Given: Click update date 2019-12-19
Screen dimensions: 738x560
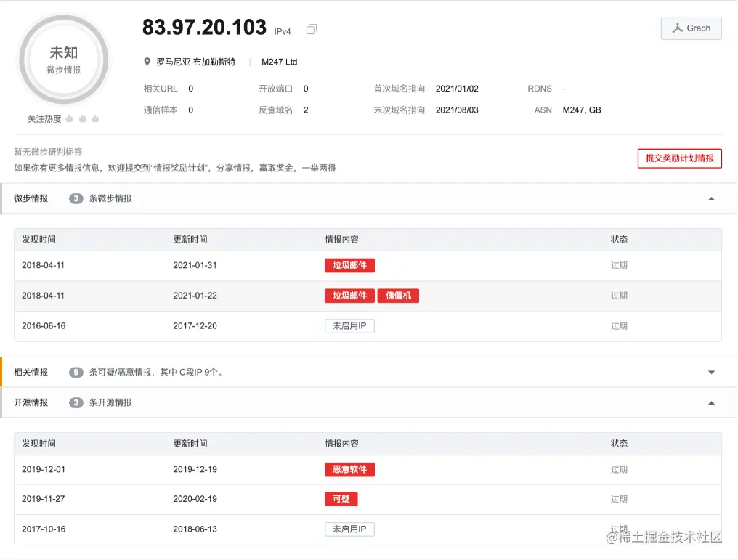Looking at the screenshot, I should [x=195, y=469].
